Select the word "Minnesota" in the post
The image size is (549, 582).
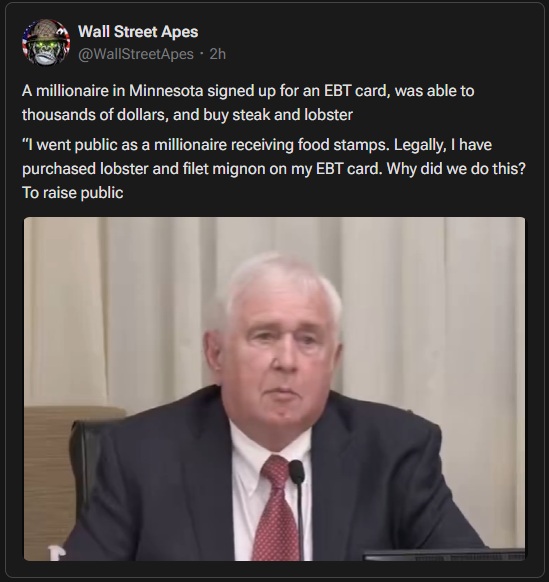(x=166, y=91)
